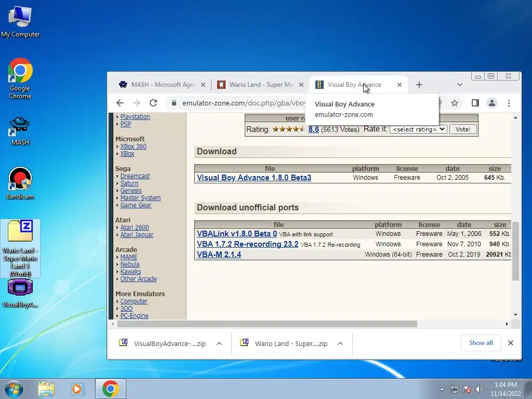
Task: Open Game Gear sidebar link
Action: 136,205
